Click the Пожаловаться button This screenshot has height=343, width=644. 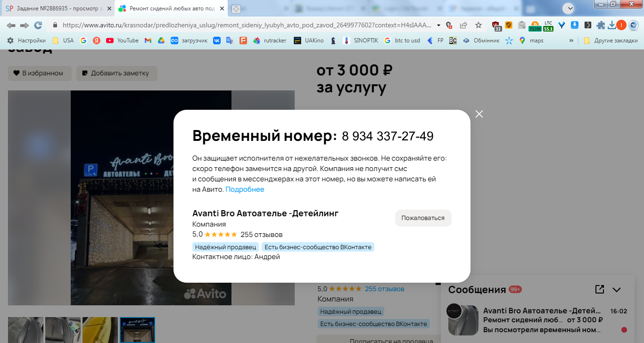[423, 218]
